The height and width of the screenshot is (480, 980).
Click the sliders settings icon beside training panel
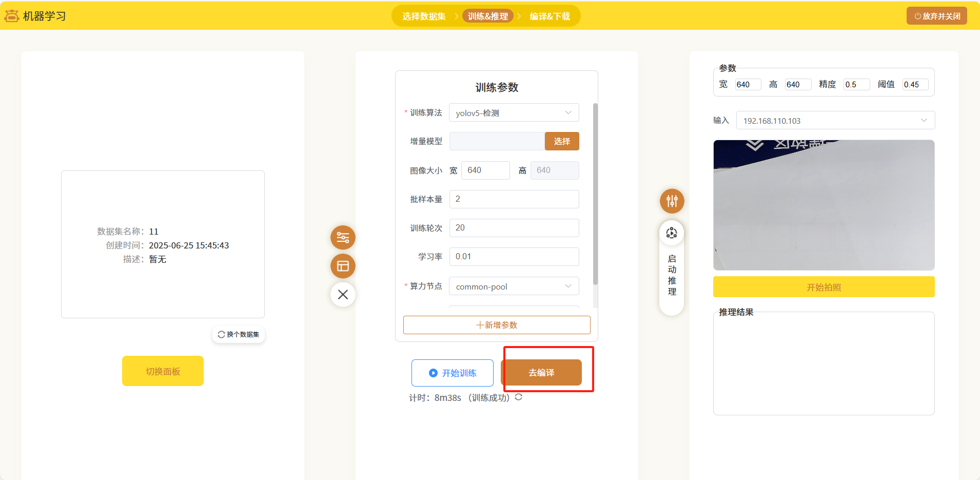click(343, 238)
